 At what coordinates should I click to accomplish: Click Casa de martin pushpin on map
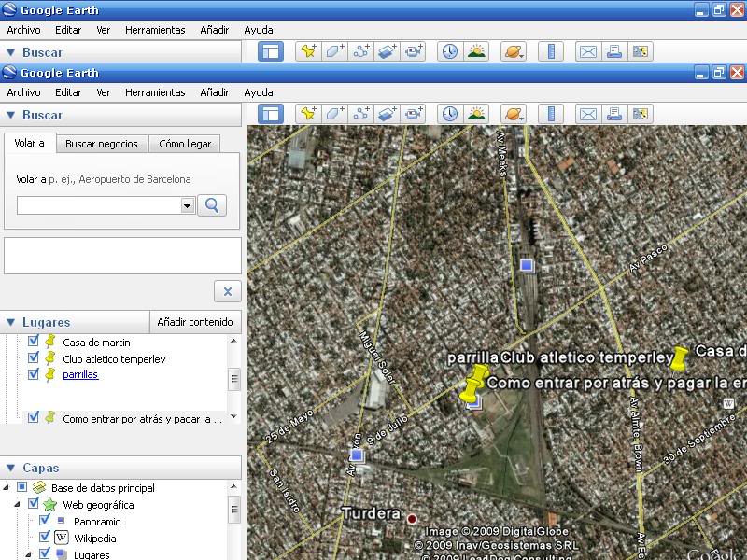point(680,359)
